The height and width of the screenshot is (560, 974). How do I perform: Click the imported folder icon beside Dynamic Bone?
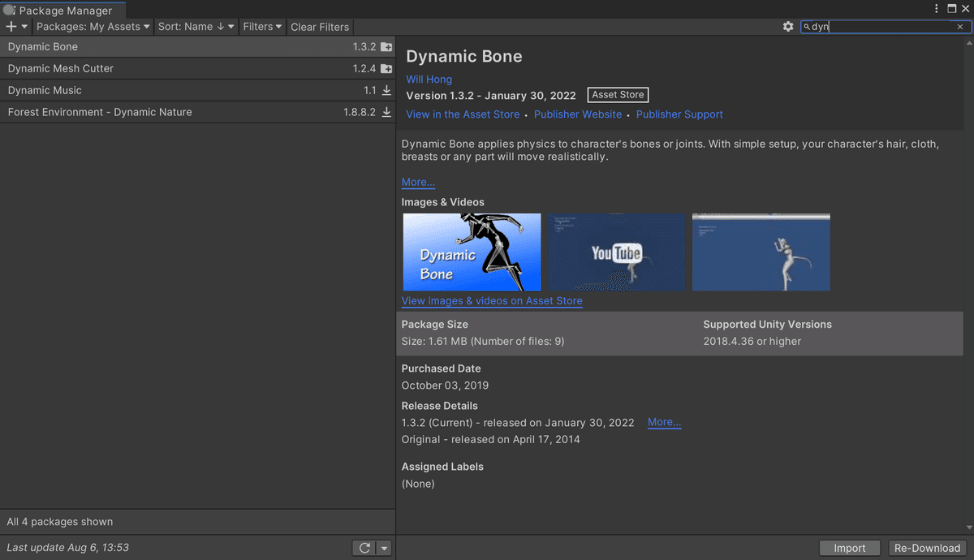(x=386, y=46)
